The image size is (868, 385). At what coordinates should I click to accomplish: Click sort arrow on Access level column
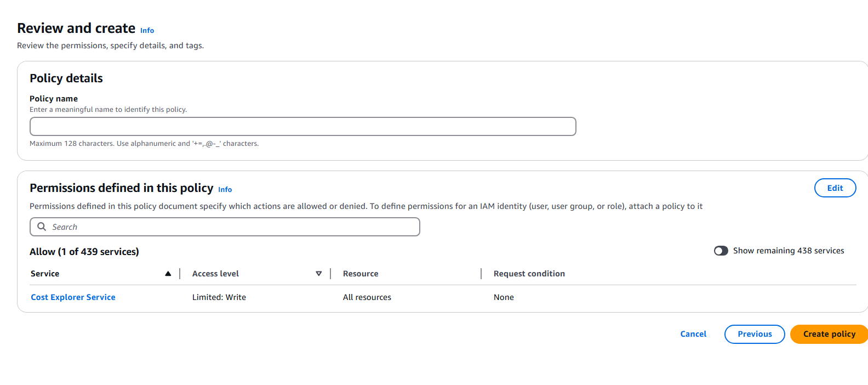click(x=319, y=274)
